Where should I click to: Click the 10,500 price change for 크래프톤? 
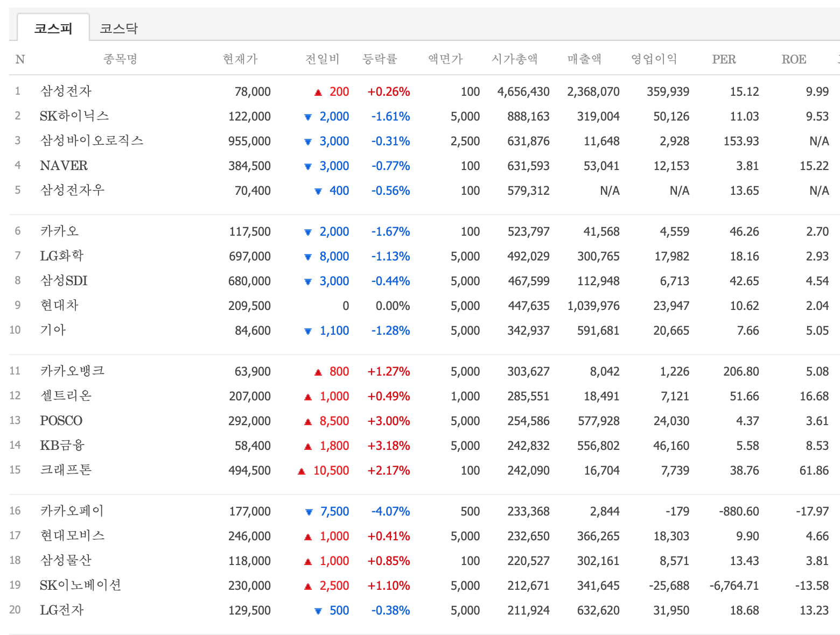point(331,470)
